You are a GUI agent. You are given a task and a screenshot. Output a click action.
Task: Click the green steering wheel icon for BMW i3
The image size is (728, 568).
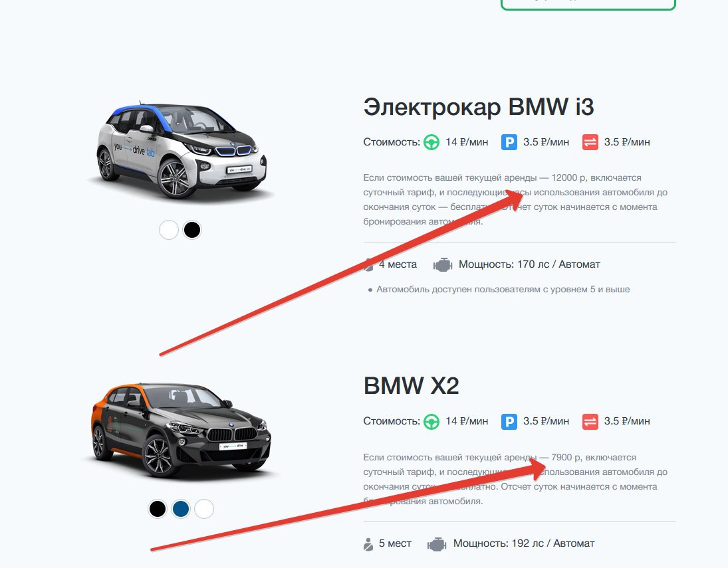point(431,142)
